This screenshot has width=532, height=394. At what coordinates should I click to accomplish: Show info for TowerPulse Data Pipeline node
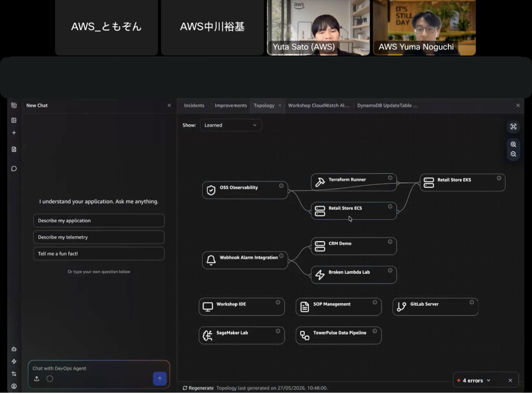(x=375, y=331)
